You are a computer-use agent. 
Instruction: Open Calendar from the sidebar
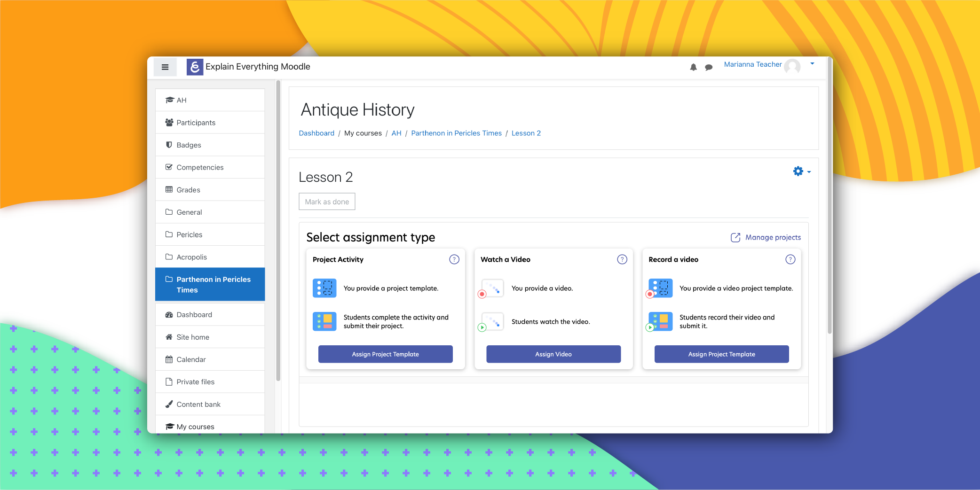coord(191,359)
